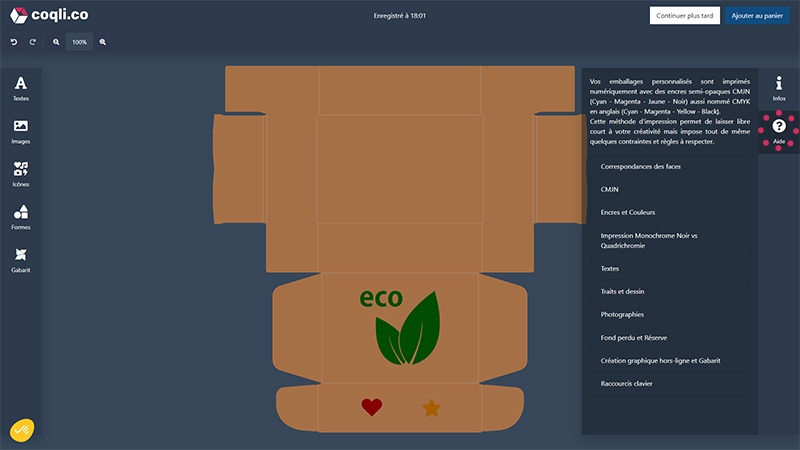Select the red heart icon on box
Viewport: 800px width, 450px height.
coord(371,407)
